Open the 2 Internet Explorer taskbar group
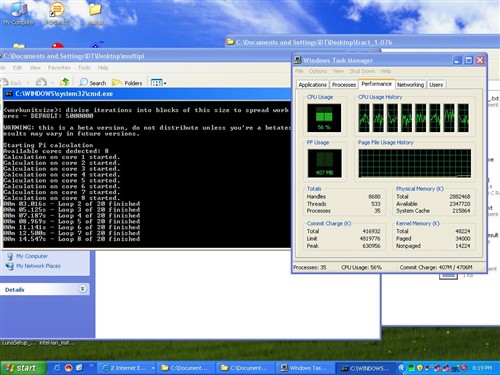 [128, 368]
